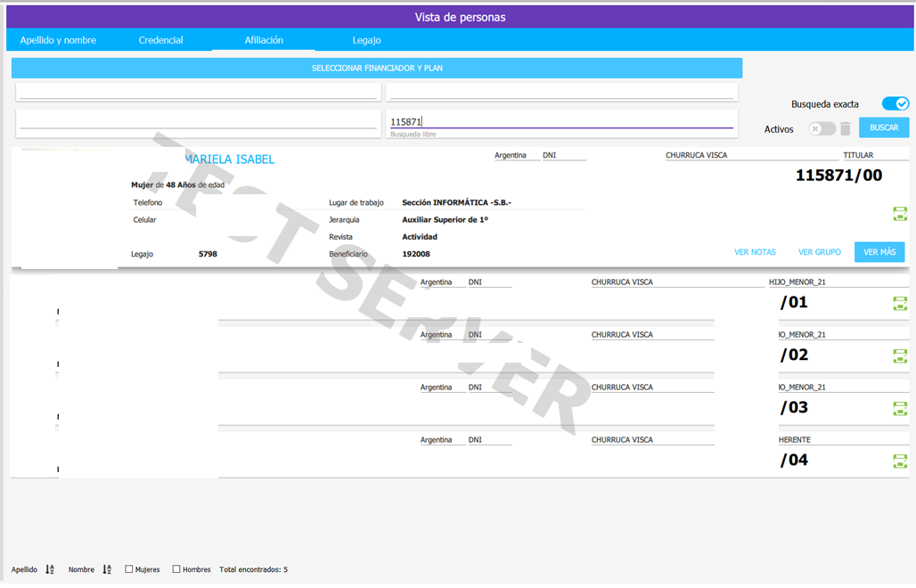
Task: Click CHURRUCA VISCA in titular row
Action: click(x=696, y=155)
